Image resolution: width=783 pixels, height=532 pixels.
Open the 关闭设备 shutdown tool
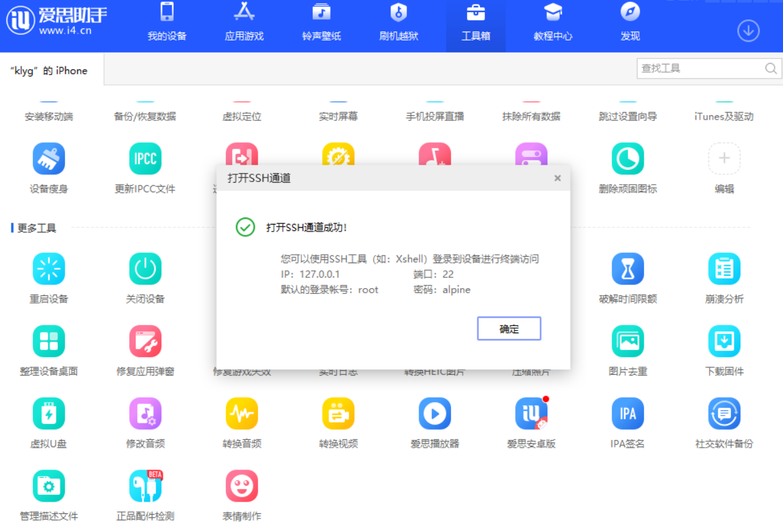145,277
